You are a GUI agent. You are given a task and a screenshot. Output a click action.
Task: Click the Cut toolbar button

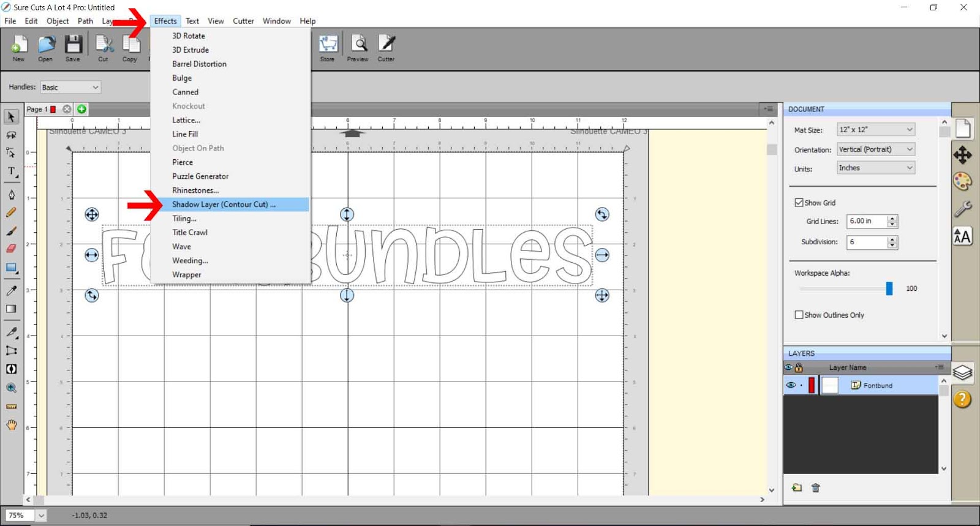(x=104, y=48)
